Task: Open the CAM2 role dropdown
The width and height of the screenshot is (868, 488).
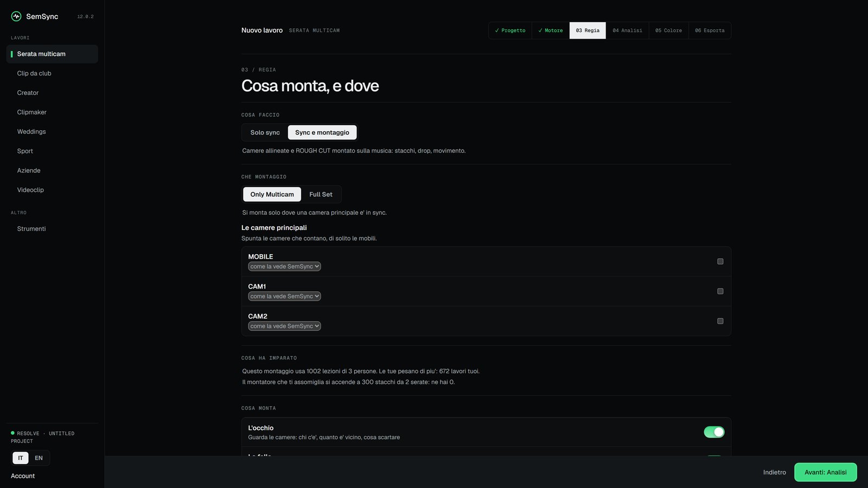Action: (284, 326)
